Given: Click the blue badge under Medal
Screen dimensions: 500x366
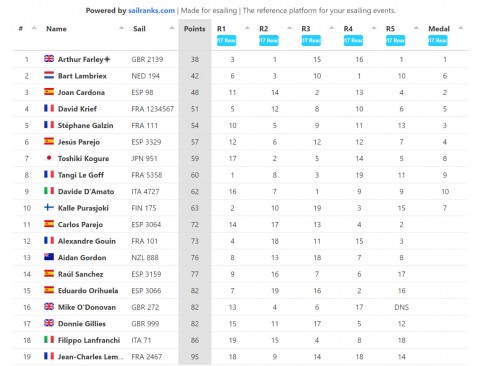Looking at the screenshot, I should (438, 41).
